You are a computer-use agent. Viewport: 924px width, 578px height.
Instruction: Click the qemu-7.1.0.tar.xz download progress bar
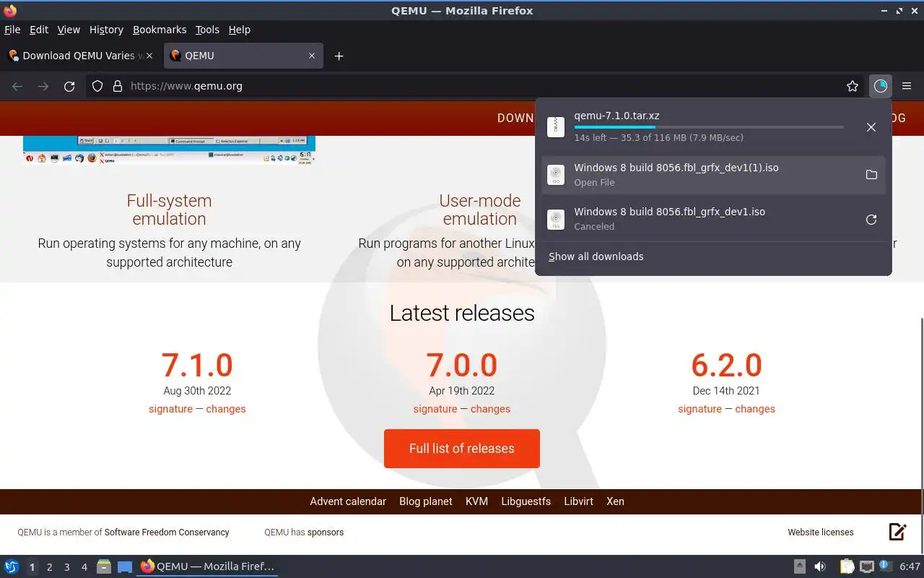[x=709, y=127]
